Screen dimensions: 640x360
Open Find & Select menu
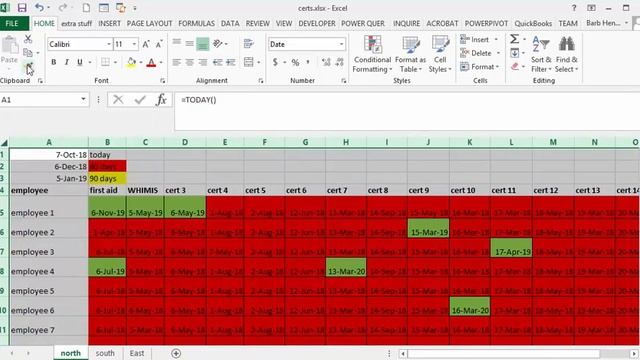(x=567, y=54)
